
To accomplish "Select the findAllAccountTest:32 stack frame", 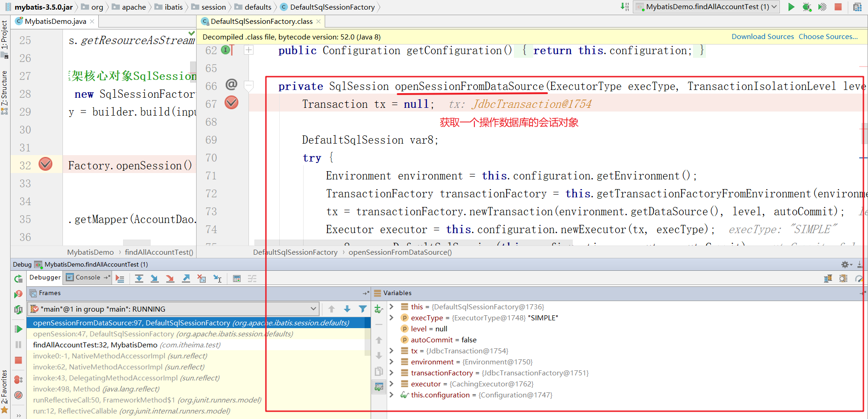I will point(198,345).
